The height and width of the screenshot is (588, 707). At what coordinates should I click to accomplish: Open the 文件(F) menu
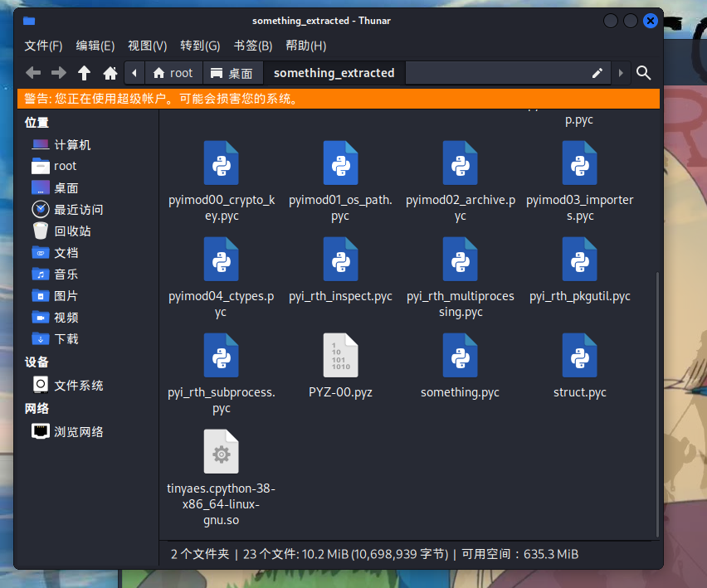coord(43,46)
